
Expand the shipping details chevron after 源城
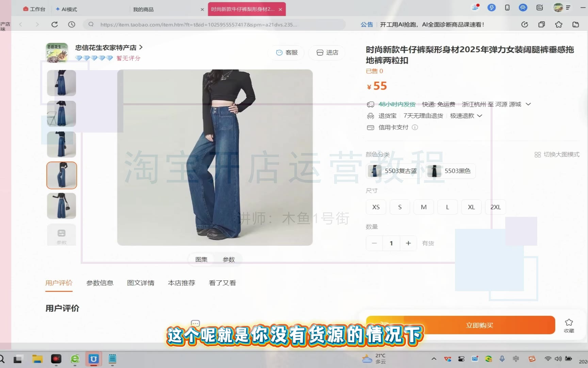click(528, 104)
